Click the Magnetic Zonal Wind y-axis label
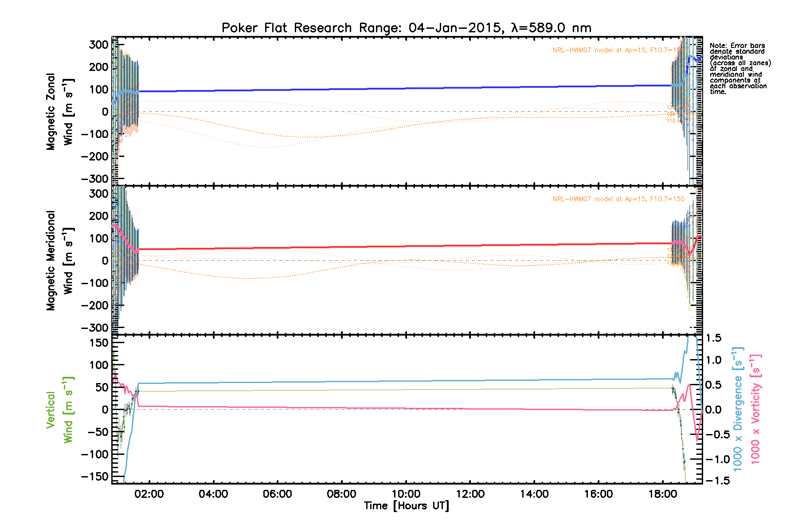This screenshot has height=532, width=798. pos(59,112)
